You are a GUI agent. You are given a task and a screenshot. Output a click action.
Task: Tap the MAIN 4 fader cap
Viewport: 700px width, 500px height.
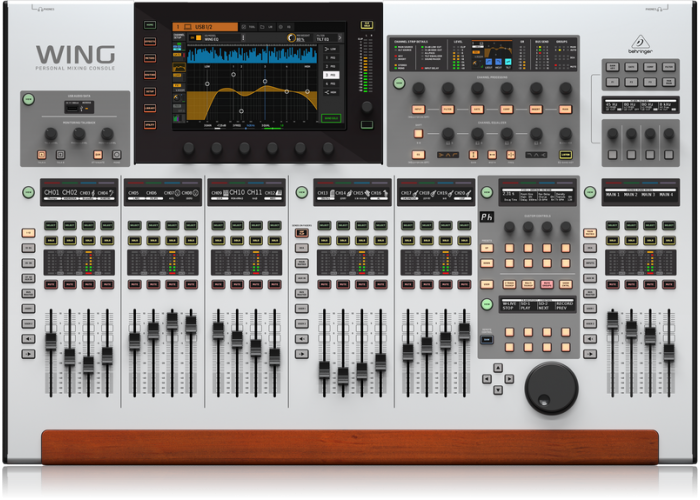point(669,352)
